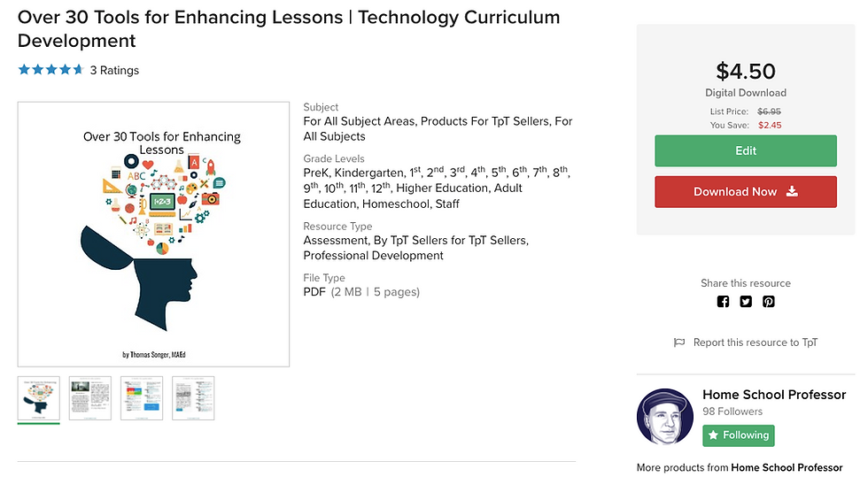
Task: Select the fourth preview thumbnail
Action: click(193, 398)
